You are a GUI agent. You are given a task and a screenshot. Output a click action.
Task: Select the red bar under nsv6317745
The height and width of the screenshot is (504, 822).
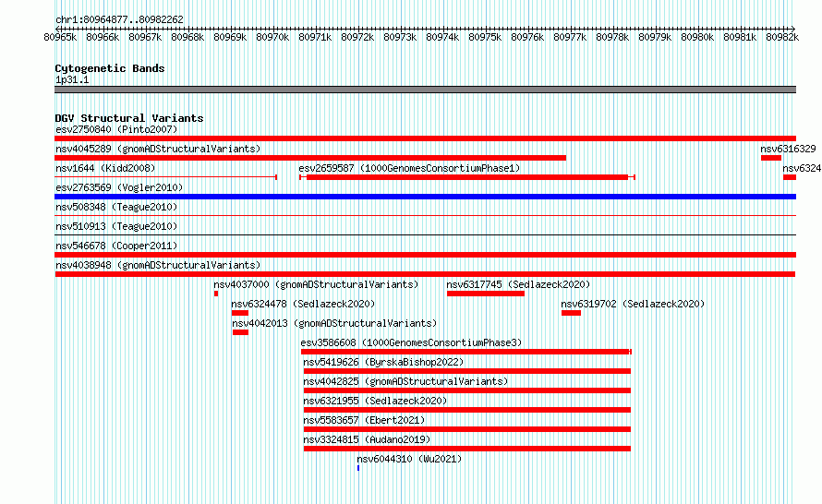click(486, 294)
